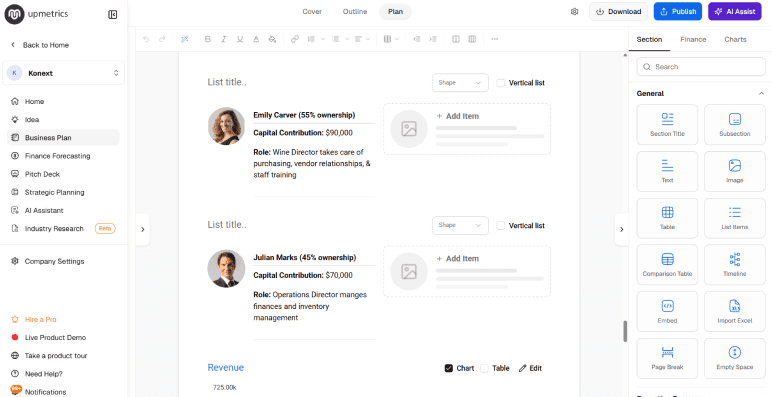Open the AI magic wand tool
The image size is (772, 397).
[x=185, y=39]
